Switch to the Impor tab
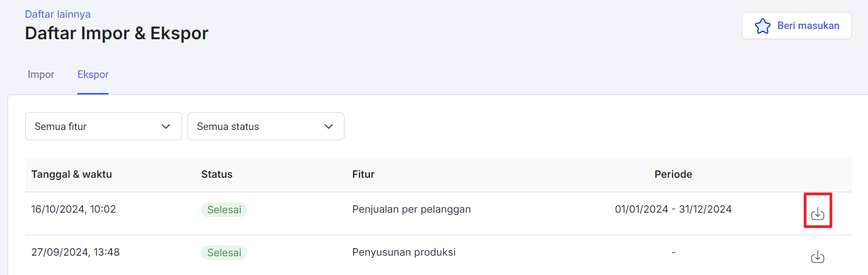Image resolution: width=868 pixels, height=275 pixels. click(41, 75)
